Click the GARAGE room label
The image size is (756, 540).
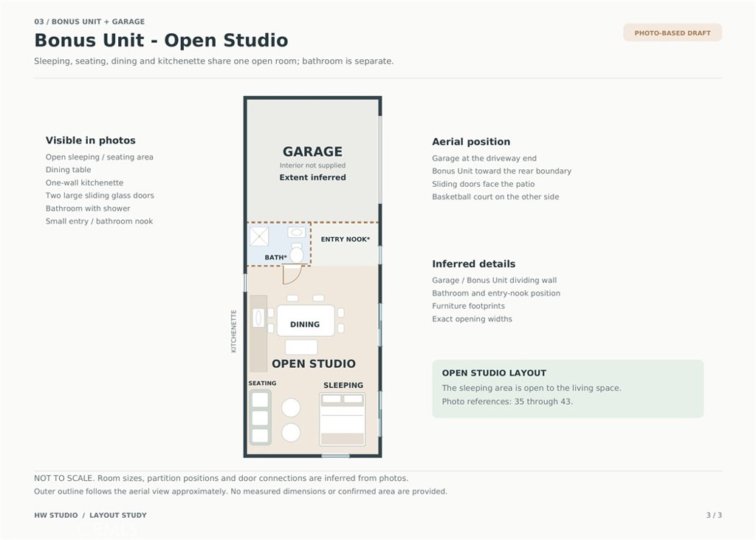pos(312,151)
